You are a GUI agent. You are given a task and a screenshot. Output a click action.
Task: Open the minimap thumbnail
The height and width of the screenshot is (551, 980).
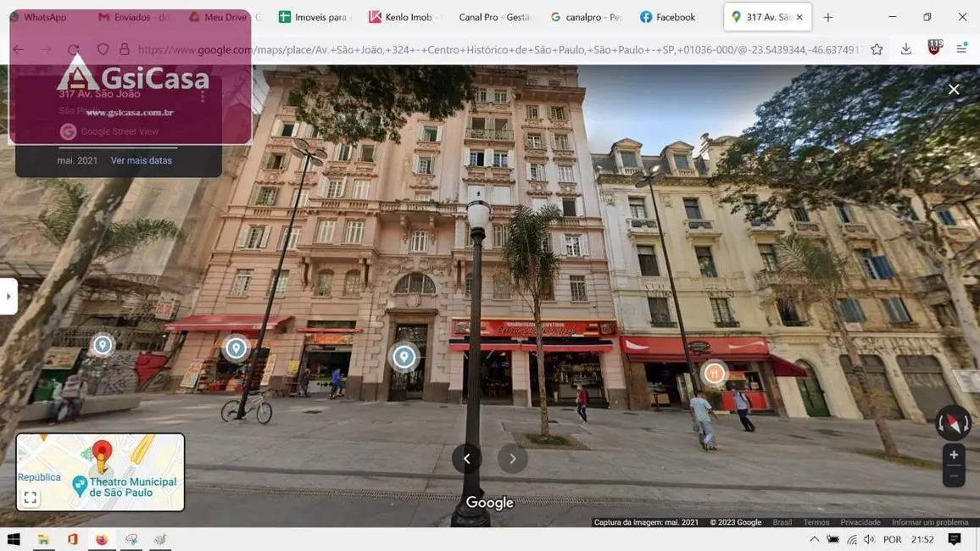(x=101, y=472)
